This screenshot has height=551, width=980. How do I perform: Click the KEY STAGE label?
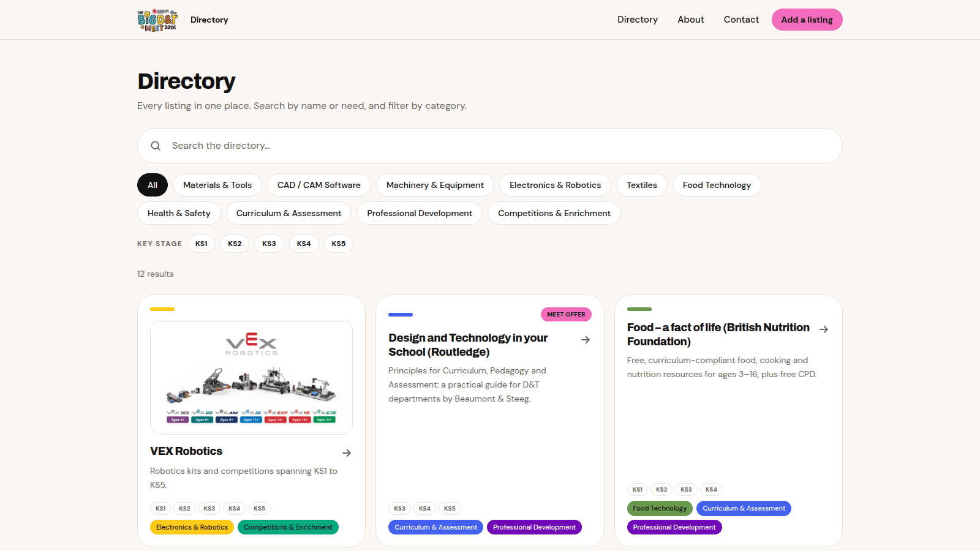[159, 244]
